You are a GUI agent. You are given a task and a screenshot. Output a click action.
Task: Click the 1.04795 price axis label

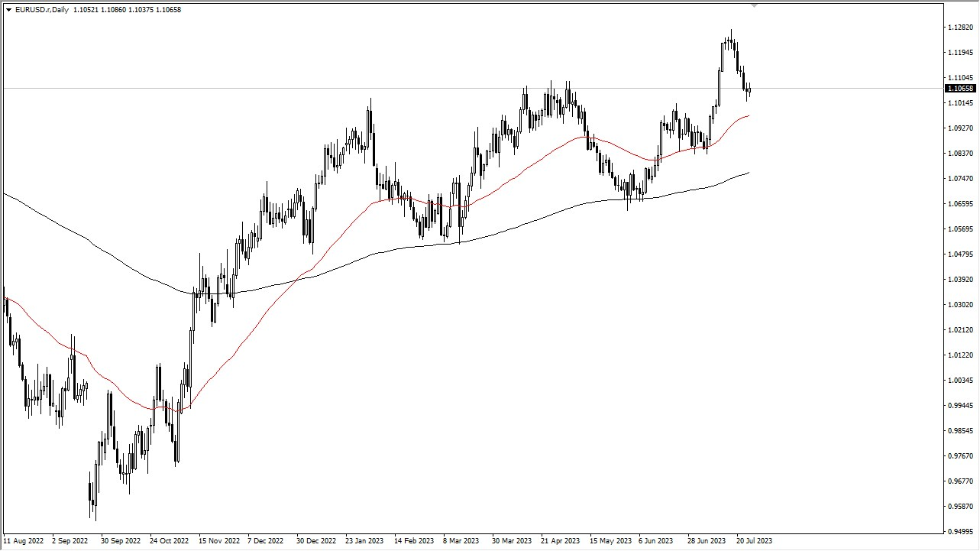click(x=960, y=254)
